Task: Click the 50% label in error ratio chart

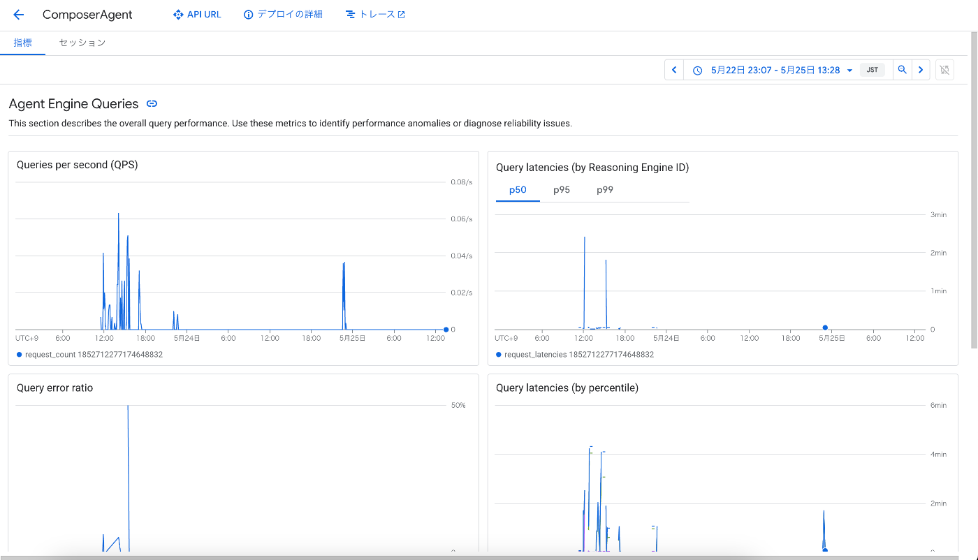Action: pyautogui.click(x=458, y=405)
